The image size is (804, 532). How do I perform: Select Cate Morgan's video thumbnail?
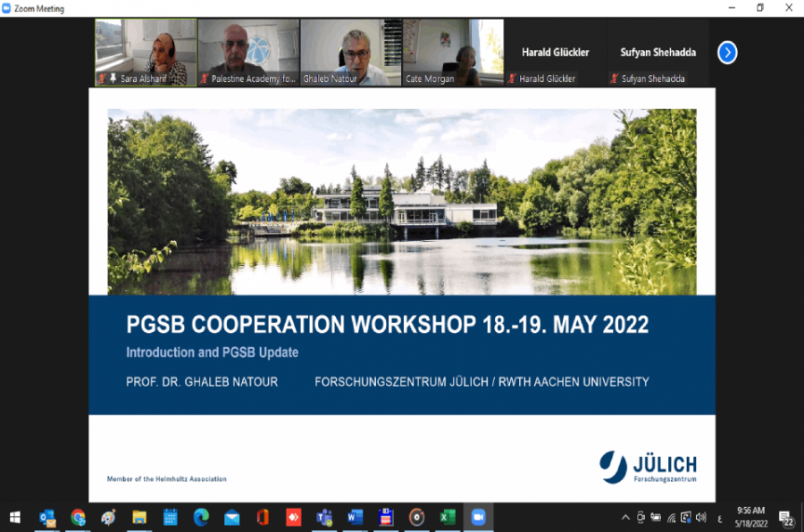453,53
